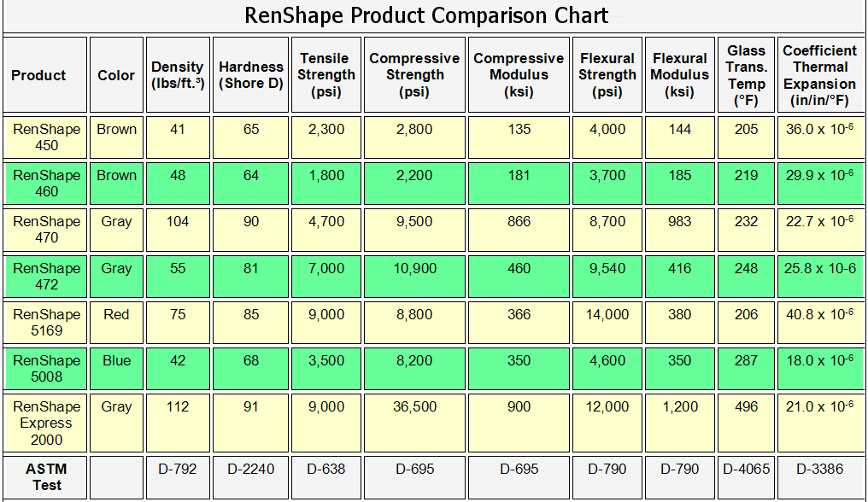Select the 'Coefficient Thermal Expansion' header
The image size is (868, 502).
coord(820,75)
